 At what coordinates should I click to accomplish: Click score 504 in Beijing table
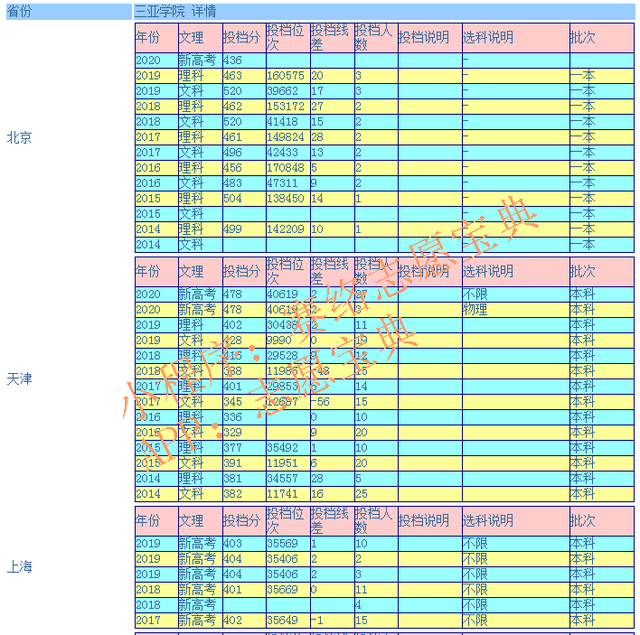[244, 198]
